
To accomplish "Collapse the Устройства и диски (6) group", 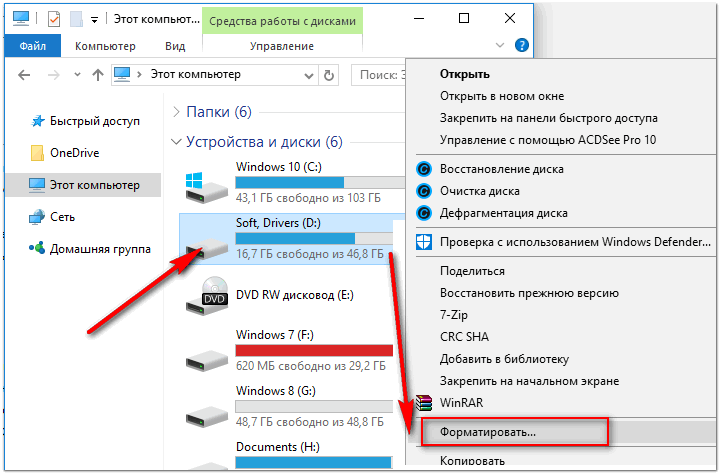I will tap(176, 142).
